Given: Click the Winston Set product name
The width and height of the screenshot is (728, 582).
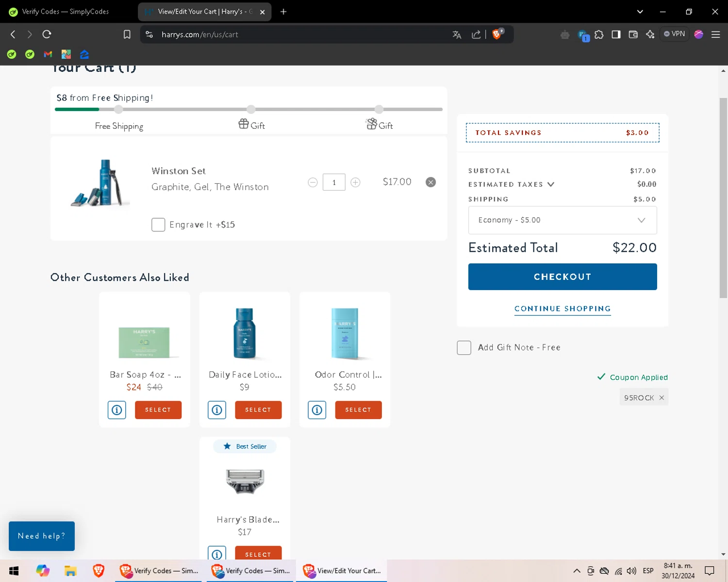Looking at the screenshot, I should tap(179, 171).
